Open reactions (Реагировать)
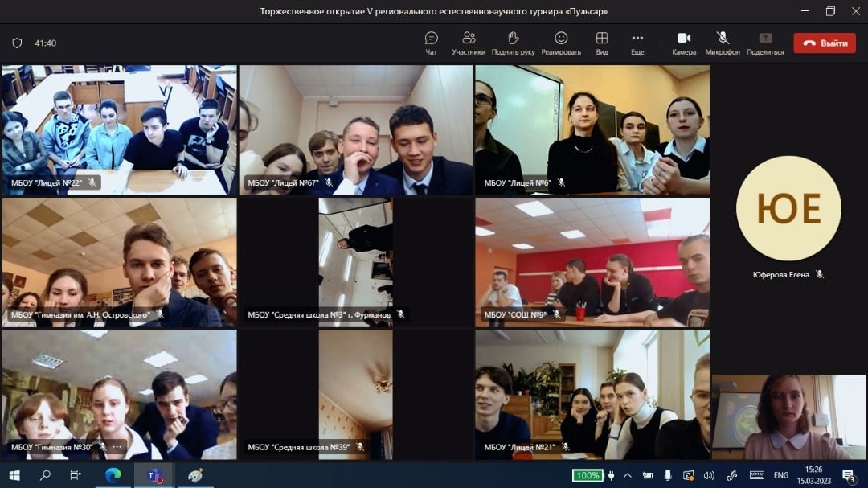The image size is (868, 488). click(561, 43)
